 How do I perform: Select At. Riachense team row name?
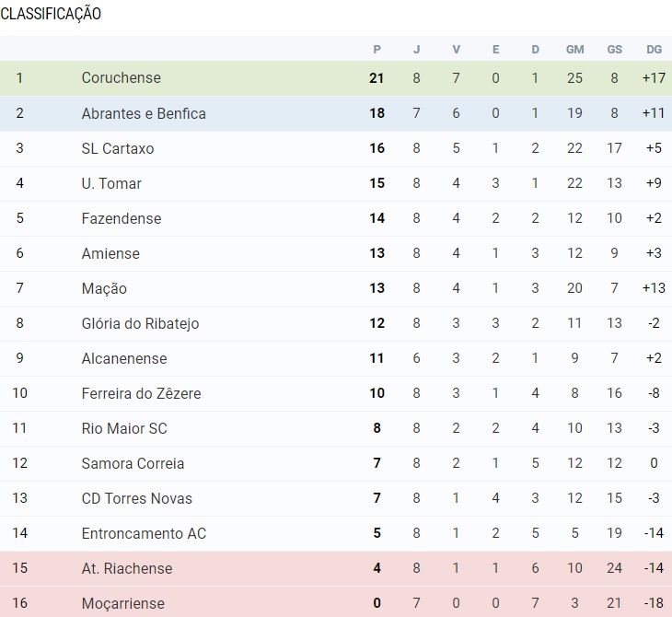[126, 568]
